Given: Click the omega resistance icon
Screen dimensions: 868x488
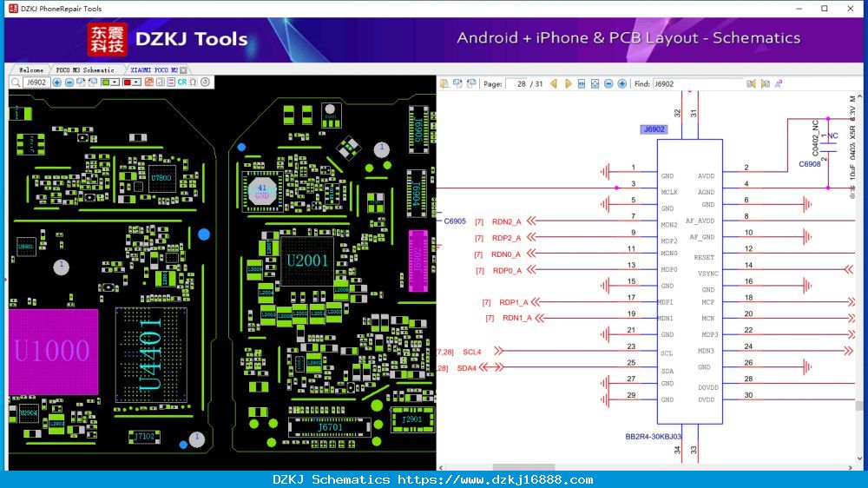Looking at the screenshot, I should (194, 82).
